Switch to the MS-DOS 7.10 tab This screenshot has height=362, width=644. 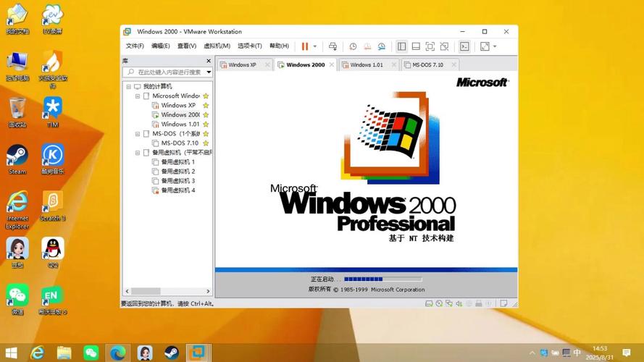(427, 65)
